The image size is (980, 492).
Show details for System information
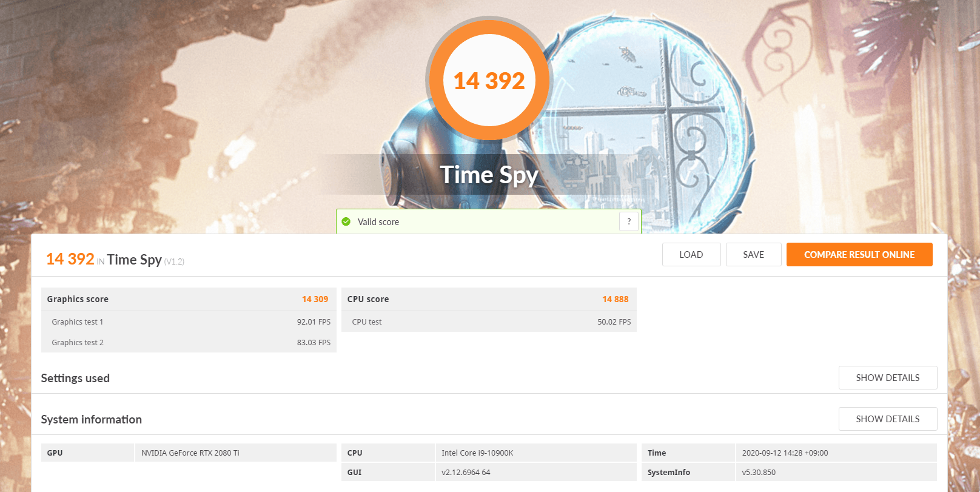point(888,419)
